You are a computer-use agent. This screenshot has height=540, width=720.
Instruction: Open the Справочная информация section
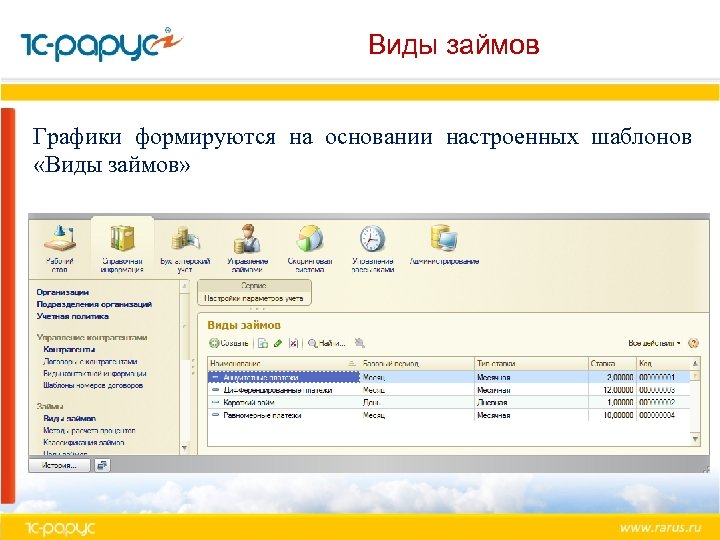[122, 248]
